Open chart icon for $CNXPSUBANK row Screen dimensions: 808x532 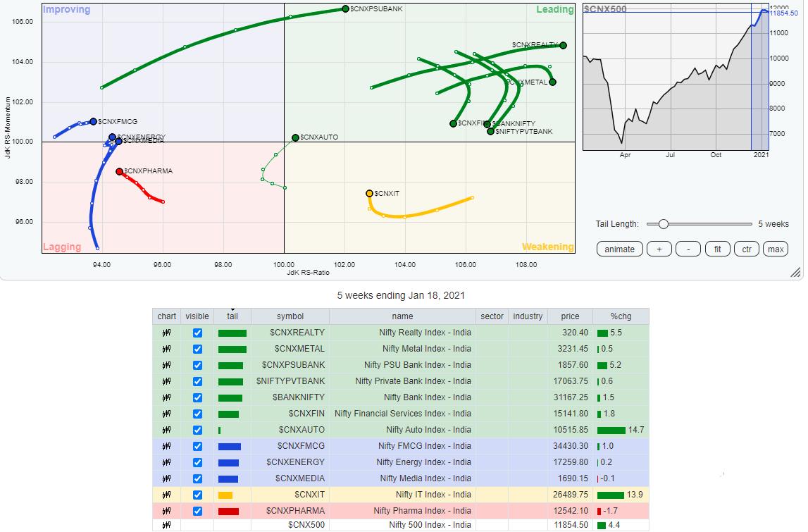166,365
